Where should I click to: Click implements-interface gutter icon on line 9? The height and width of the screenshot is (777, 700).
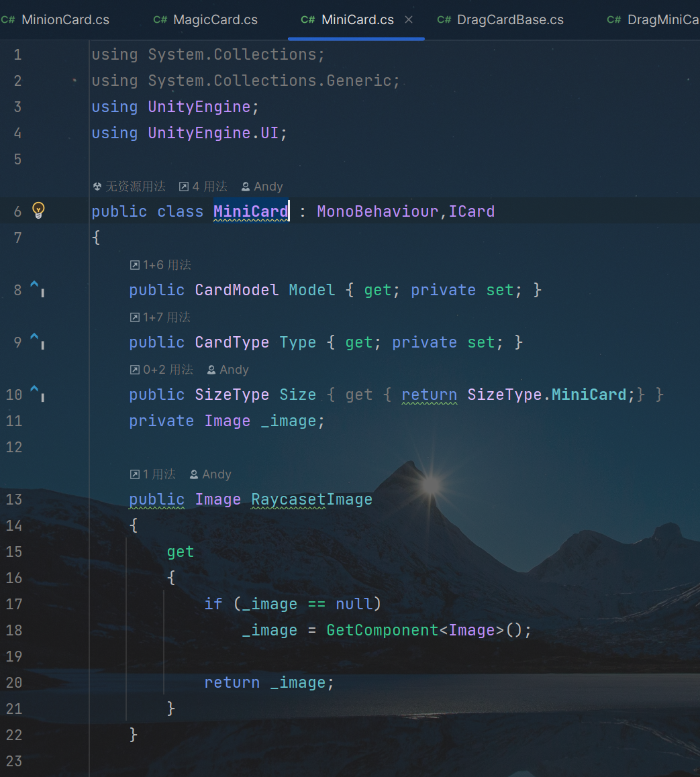[x=37, y=341]
